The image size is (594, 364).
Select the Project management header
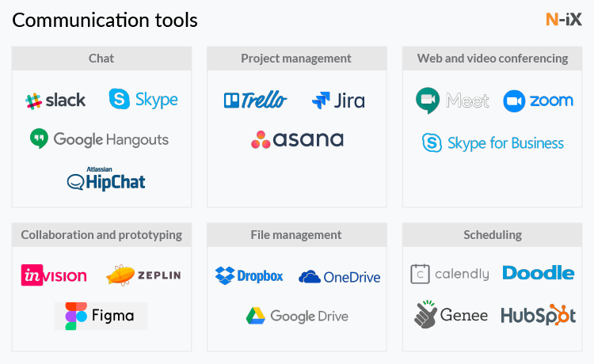pyautogui.click(x=297, y=59)
